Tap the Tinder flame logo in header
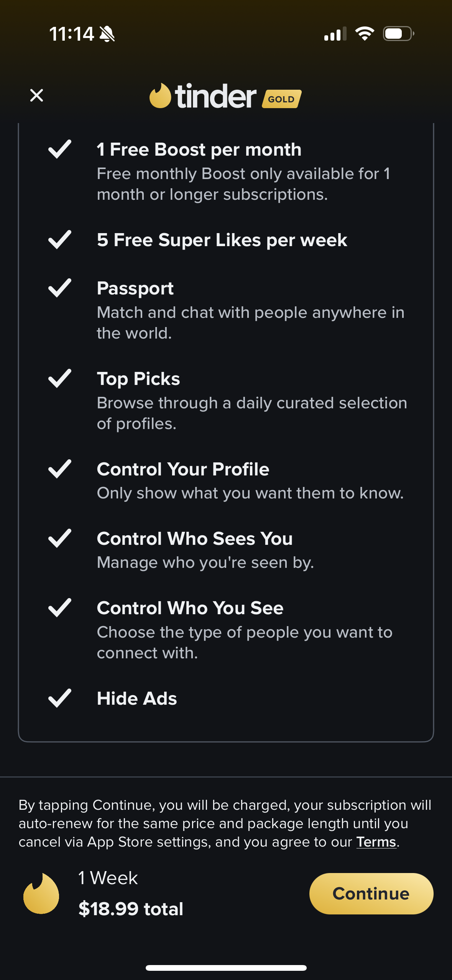The width and height of the screenshot is (452, 980). [160, 96]
